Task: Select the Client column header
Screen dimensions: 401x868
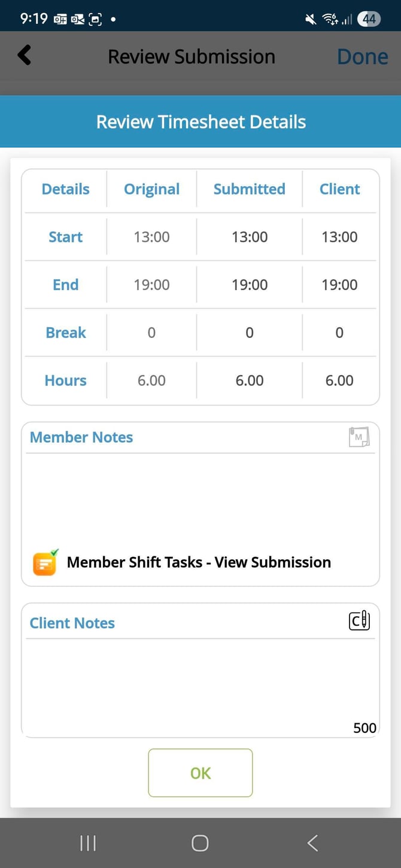Action: [x=339, y=190]
